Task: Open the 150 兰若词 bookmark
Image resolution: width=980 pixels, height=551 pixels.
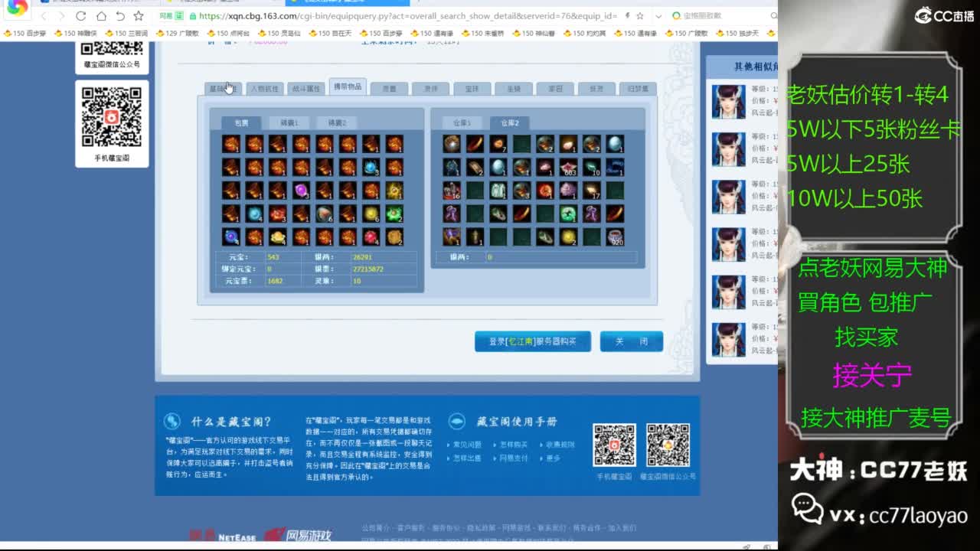Action: tap(126, 33)
